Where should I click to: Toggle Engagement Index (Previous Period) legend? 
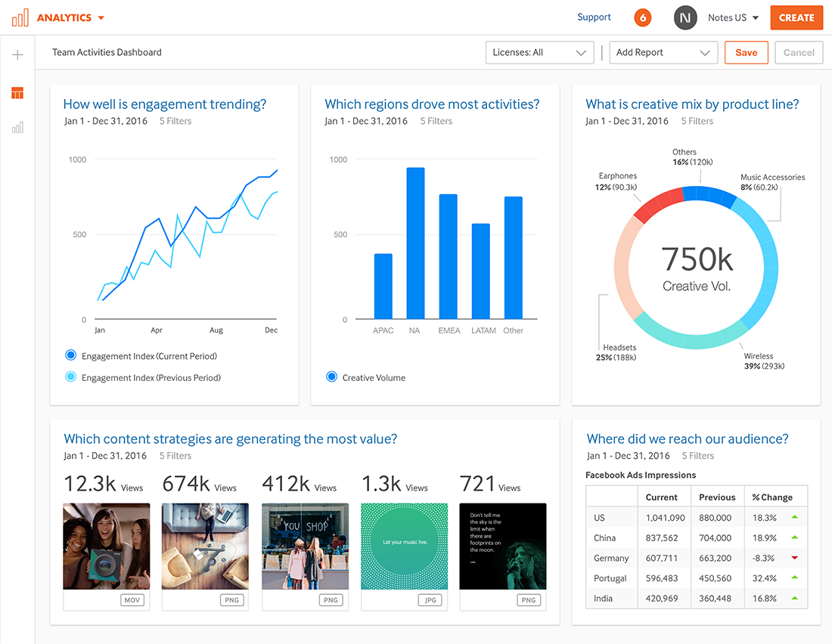coord(70,376)
